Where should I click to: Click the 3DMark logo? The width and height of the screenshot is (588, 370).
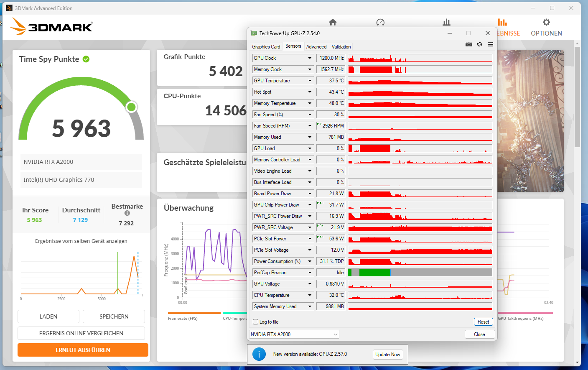pyautogui.click(x=51, y=26)
